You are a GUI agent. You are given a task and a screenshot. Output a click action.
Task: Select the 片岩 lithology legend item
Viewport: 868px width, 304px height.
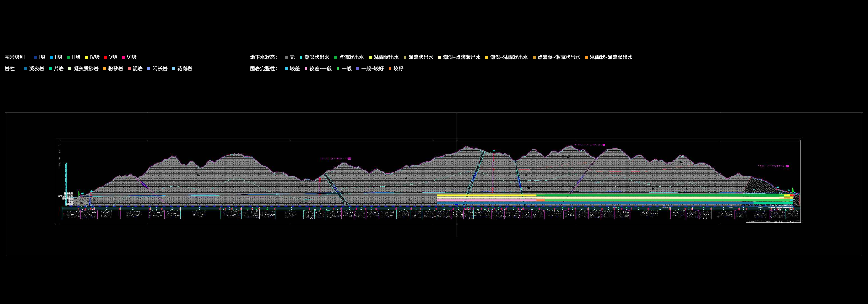pyautogui.click(x=51, y=69)
